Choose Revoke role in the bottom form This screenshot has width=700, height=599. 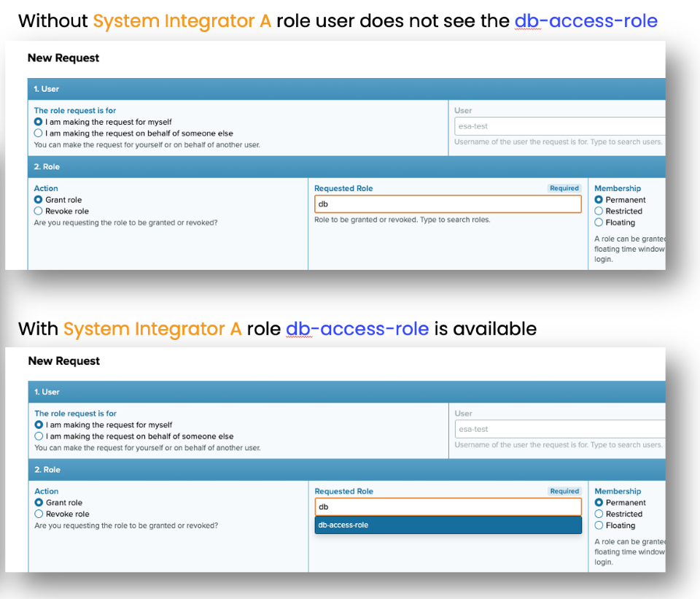click(36, 514)
